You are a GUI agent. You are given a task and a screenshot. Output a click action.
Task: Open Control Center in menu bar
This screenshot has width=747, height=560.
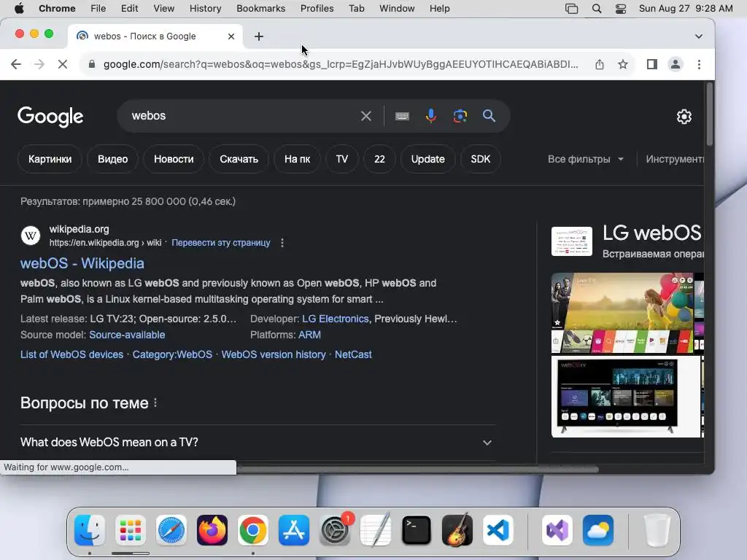coord(620,9)
